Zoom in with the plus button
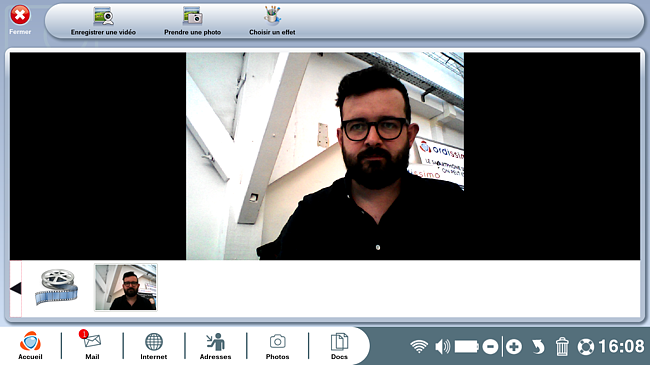 click(x=514, y=347)
